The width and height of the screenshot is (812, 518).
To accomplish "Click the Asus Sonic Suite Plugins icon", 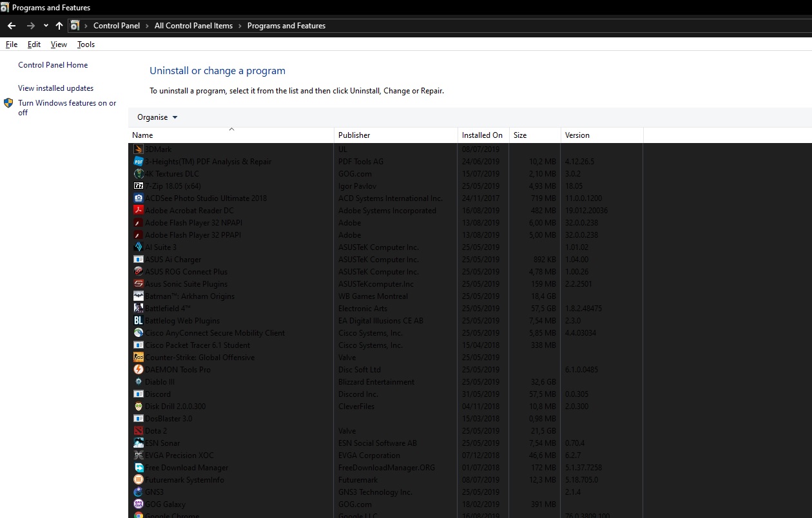I will tap(139, 283).
